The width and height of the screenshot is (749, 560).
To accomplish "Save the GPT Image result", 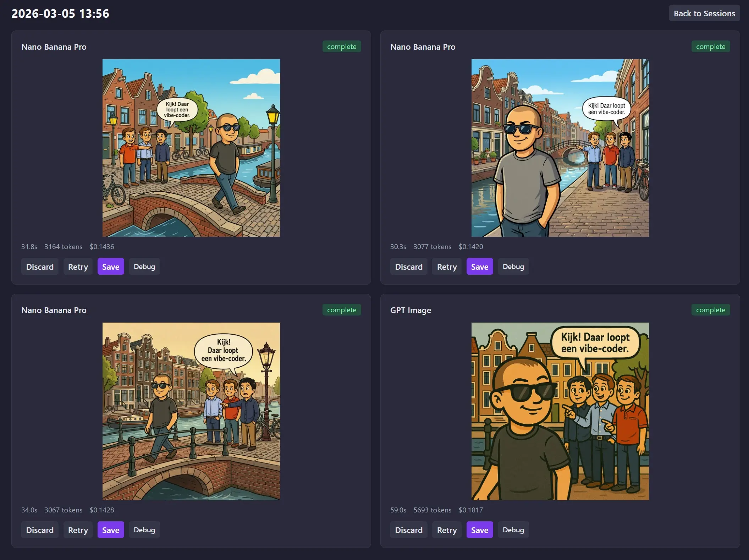I will point(479,530).
